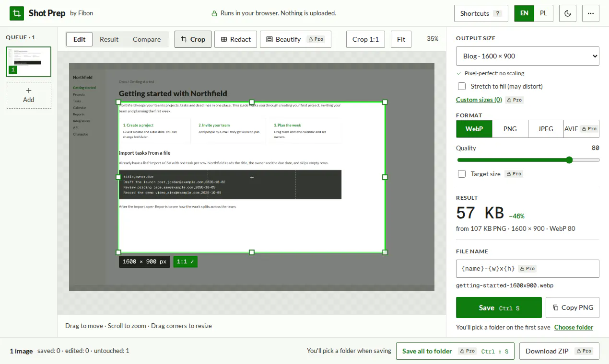Open the Custom sizes (0) link
Viewport: 609px width, 364px height.
click(x=479, y=100)
